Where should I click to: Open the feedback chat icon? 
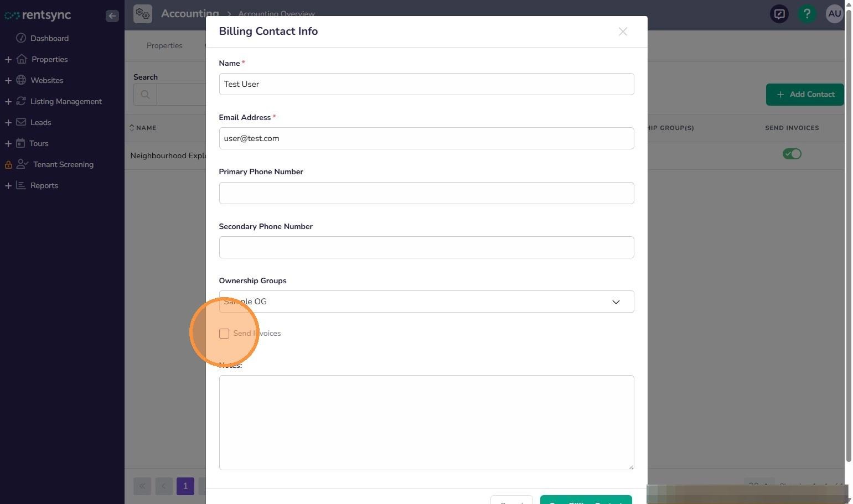779,14
